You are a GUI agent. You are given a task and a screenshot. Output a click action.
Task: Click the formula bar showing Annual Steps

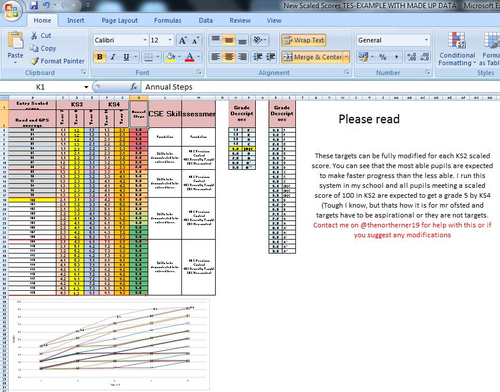pyautogui.click(x=320, y=87)
